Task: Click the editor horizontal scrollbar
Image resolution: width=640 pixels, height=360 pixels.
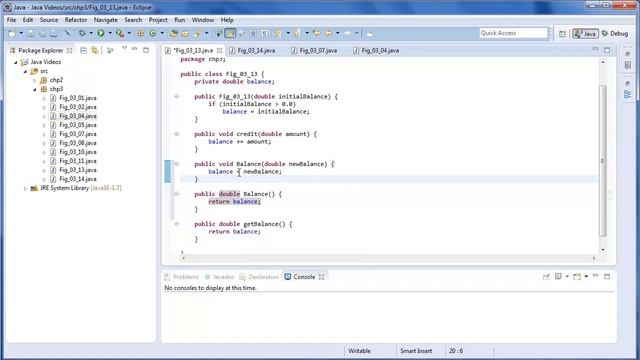Action: click(388, 258)
